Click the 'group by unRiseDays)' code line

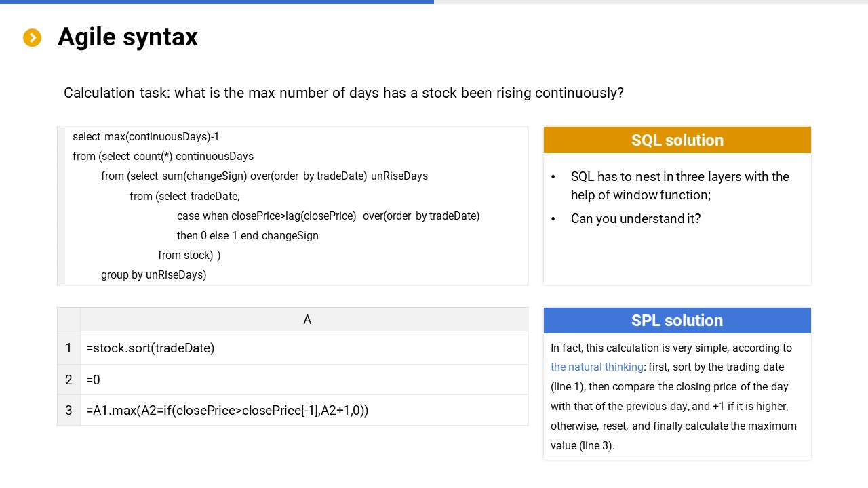[153, 274]
